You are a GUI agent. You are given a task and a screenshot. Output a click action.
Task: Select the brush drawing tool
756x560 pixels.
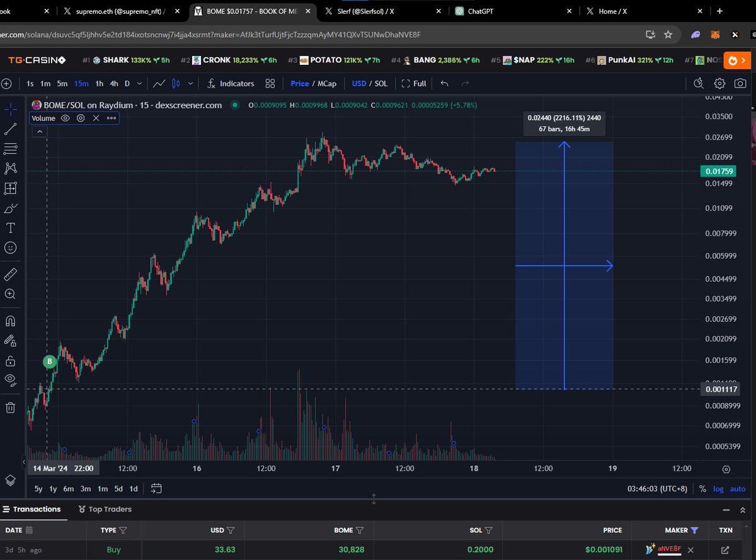(10, 208)
